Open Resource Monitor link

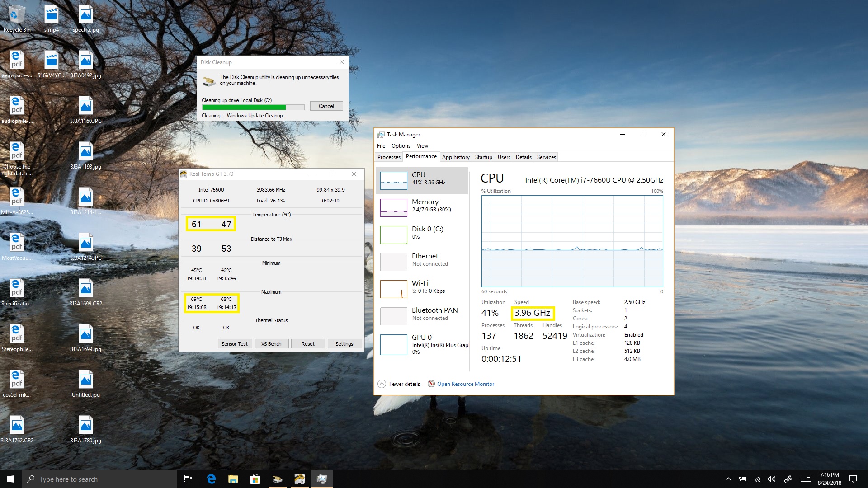point(465,384)
